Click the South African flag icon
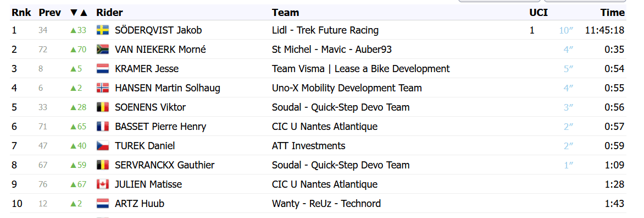This screenshot has height=218, width=644. pyautogui.click(x=102, y=50)
